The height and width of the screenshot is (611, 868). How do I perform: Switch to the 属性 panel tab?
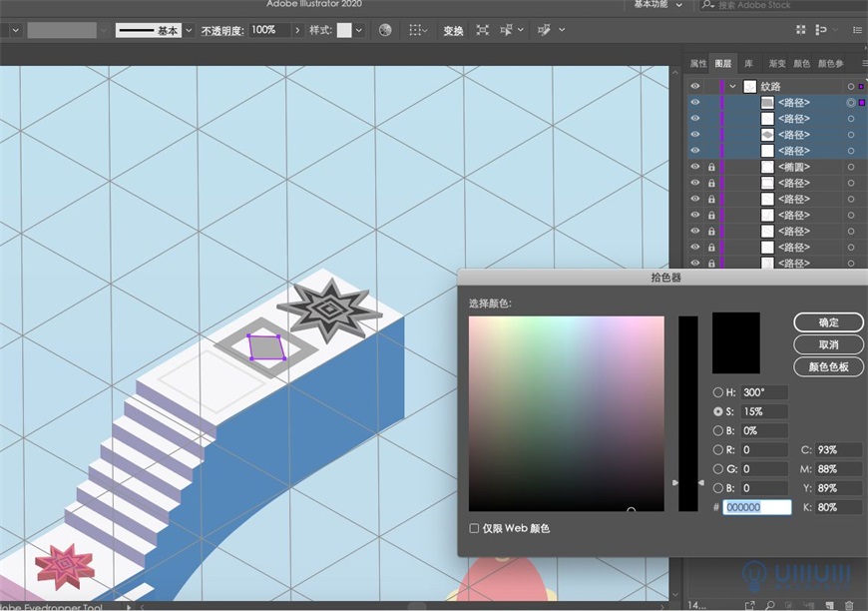[698, 63]
